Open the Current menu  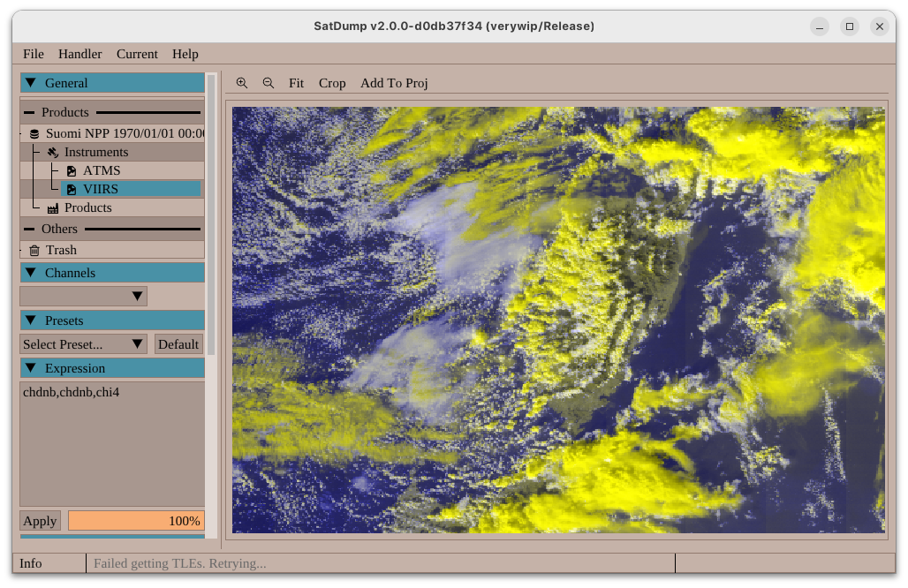[137, 54]
